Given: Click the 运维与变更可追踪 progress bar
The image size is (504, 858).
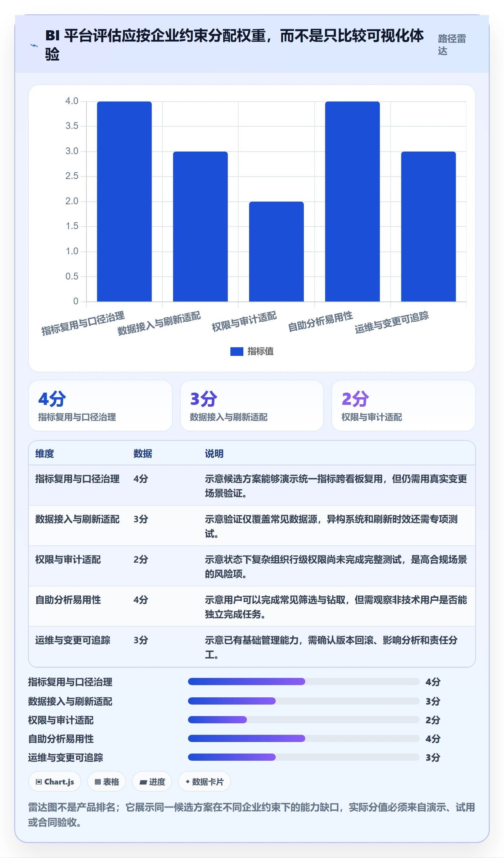Looking at the screenshot, I should click(303, 757).
